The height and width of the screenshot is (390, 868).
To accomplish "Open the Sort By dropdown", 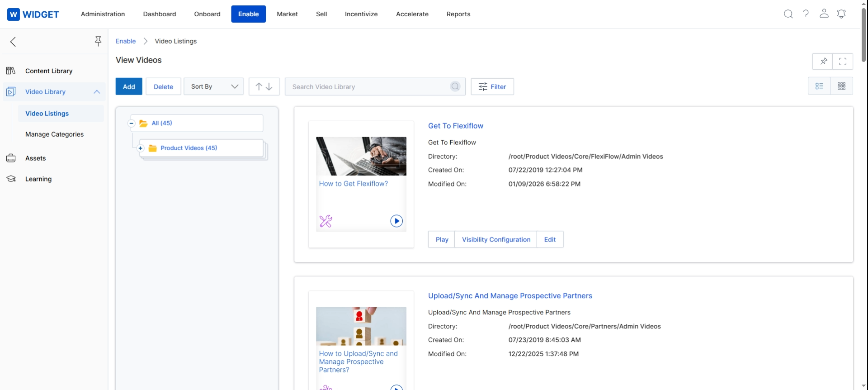I will [x=214, y=86].
